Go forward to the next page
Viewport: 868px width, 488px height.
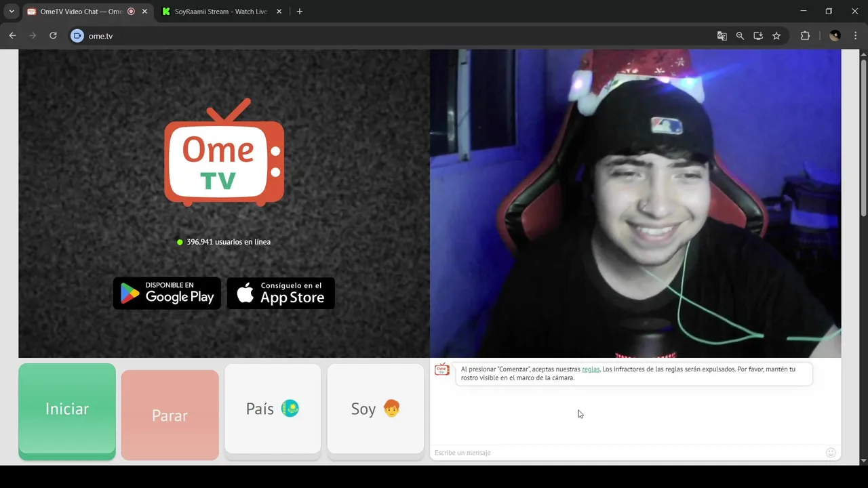33,36
